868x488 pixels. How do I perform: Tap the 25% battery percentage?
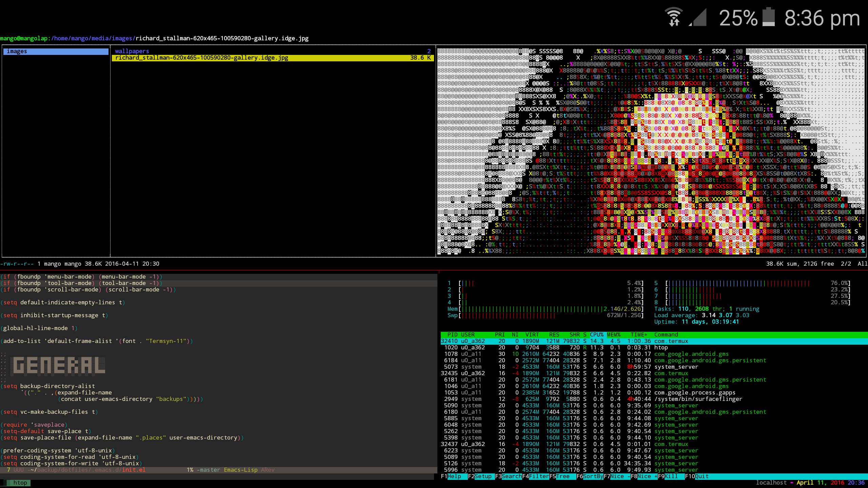(x=738, y=18)
